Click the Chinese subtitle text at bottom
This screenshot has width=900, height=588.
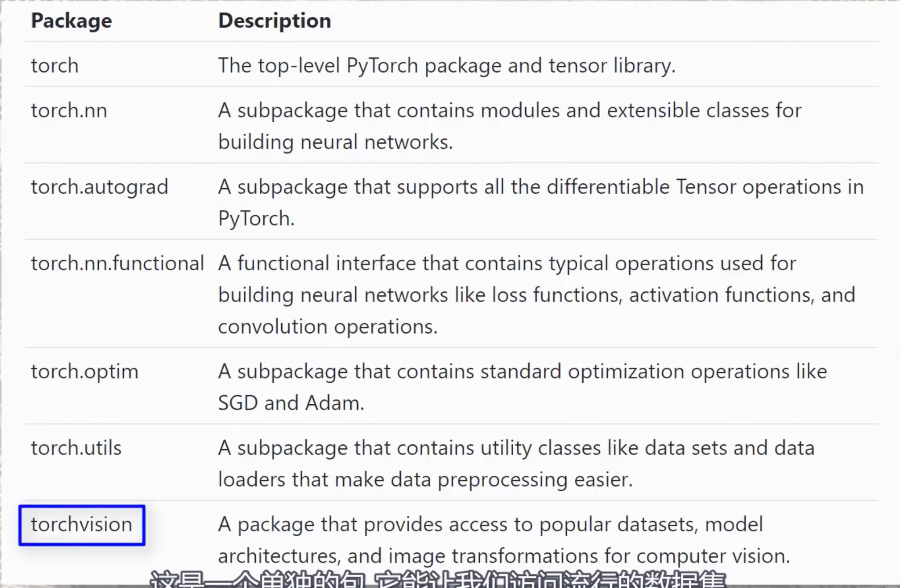pos(438,579)
